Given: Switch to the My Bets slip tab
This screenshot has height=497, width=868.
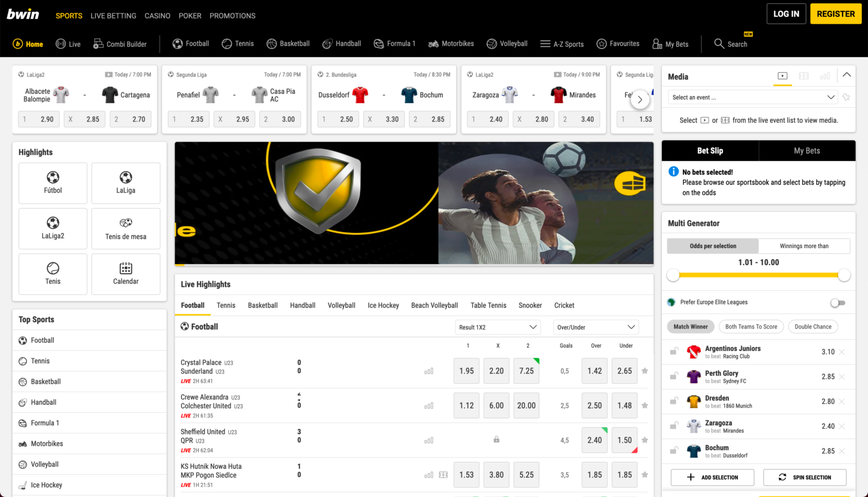Looking at the screenshot, I should [807, 150].
